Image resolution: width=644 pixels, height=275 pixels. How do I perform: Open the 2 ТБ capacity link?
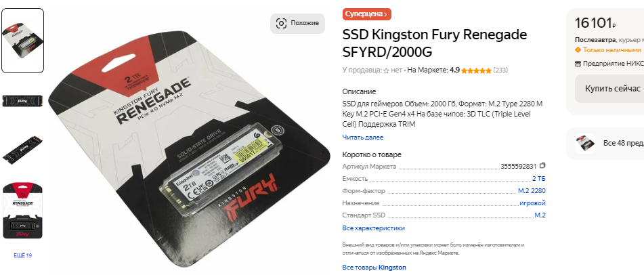[539, 179]
